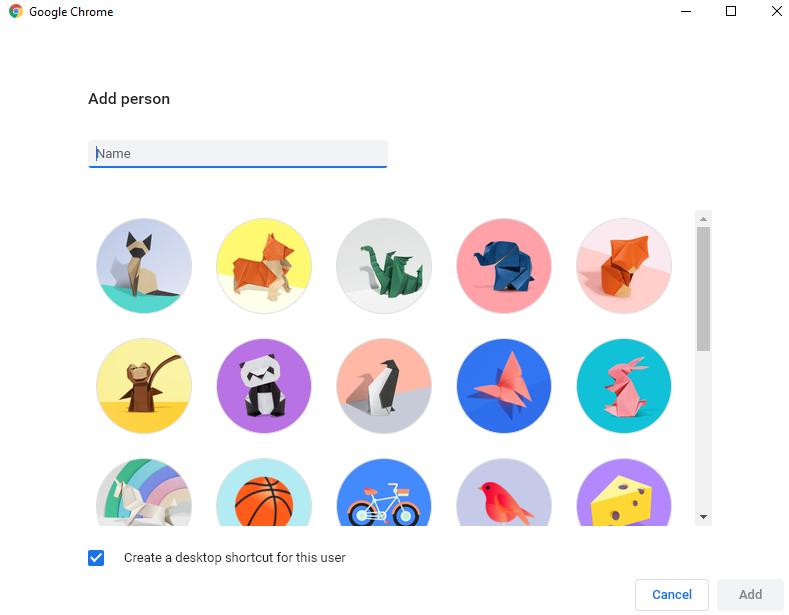Viewport: 789px width, 615px height.
Task: Select the blue origami elephant avatar
Action: 504,266
